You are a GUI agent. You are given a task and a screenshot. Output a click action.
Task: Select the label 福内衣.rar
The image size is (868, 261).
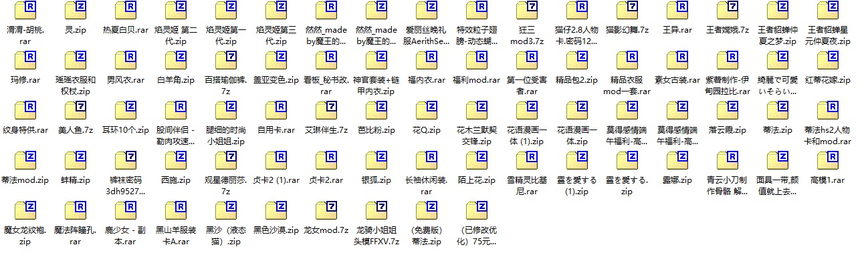(x=427, y=80)
